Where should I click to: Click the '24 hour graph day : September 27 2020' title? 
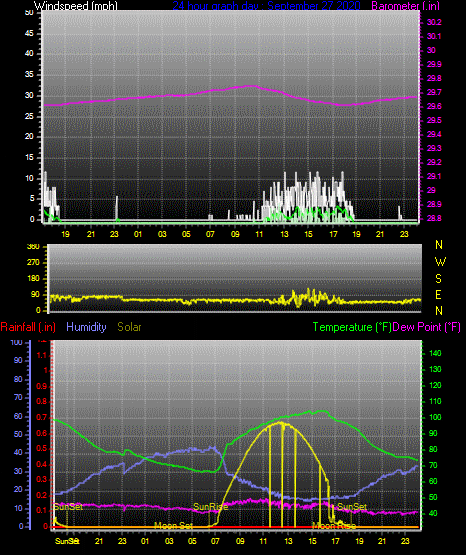pos(266,5)
